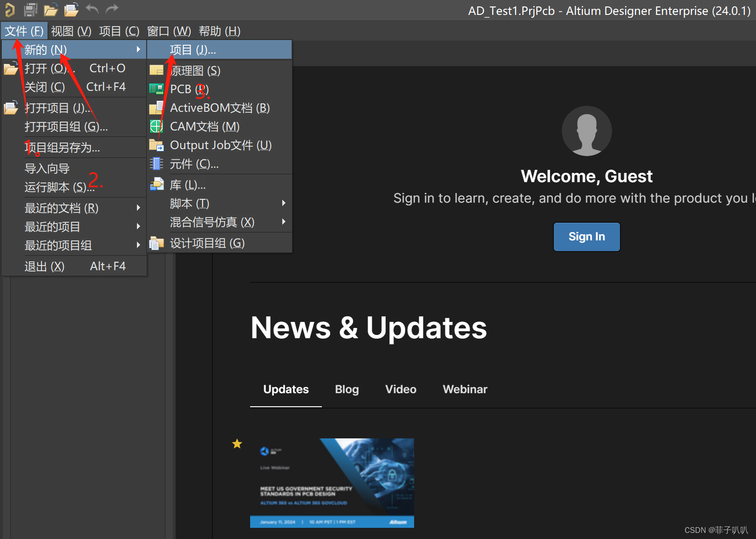The height and width of the screenshot is (539, 756).
Task: Expand the 最近的项目 submenu
Action: click(x=74, y=226)
